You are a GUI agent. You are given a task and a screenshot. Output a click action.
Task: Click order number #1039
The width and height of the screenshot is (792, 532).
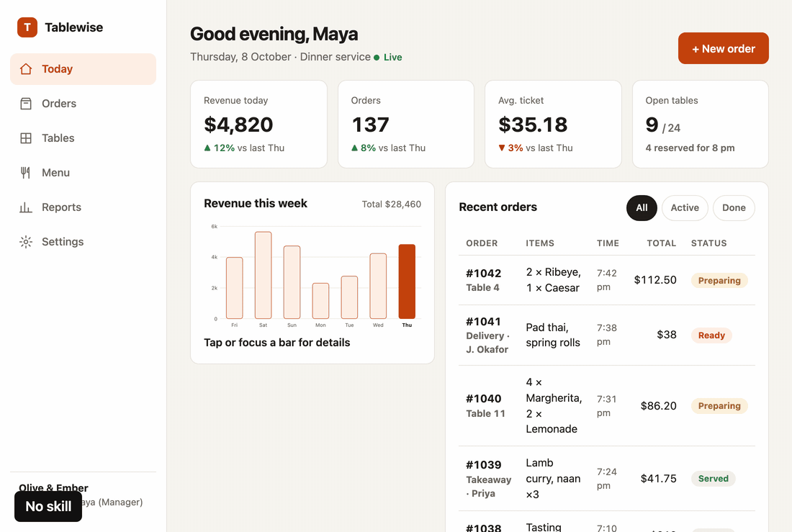click(483, 465)
